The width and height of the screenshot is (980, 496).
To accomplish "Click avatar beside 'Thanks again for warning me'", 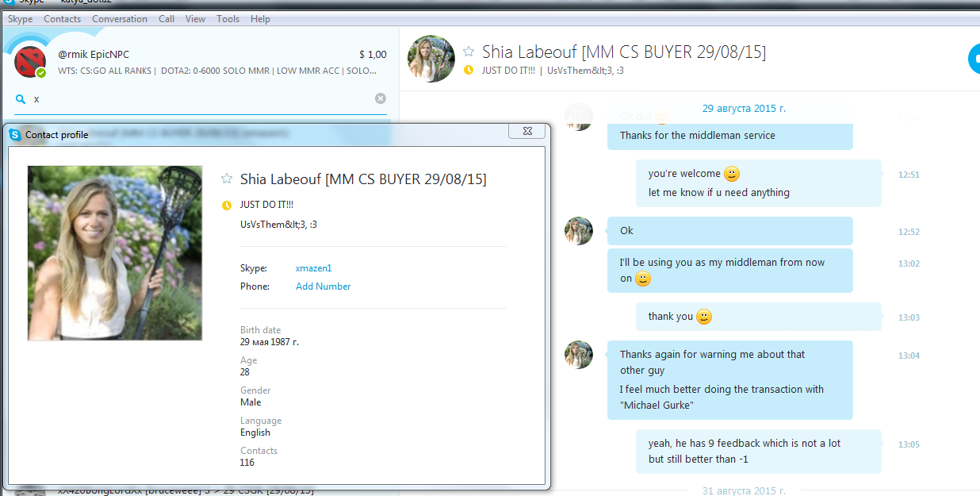I will coord(579,355).
